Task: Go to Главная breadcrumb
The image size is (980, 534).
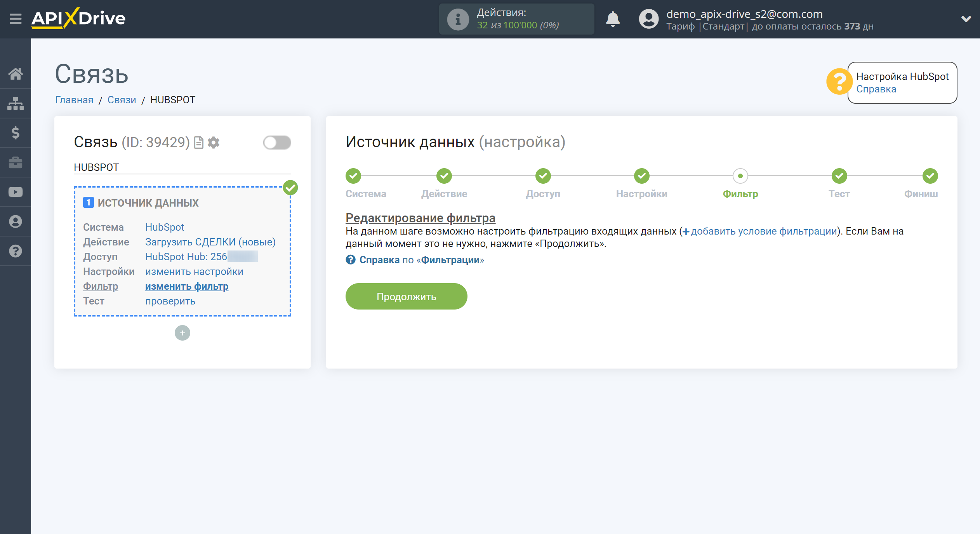Action: tap(74, 100)
